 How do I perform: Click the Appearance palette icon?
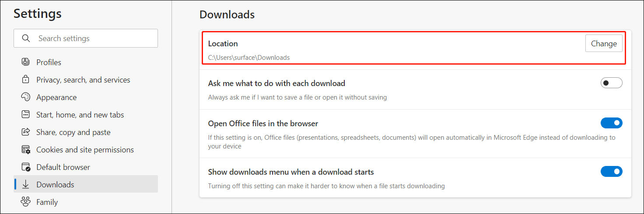coord(25,97)
